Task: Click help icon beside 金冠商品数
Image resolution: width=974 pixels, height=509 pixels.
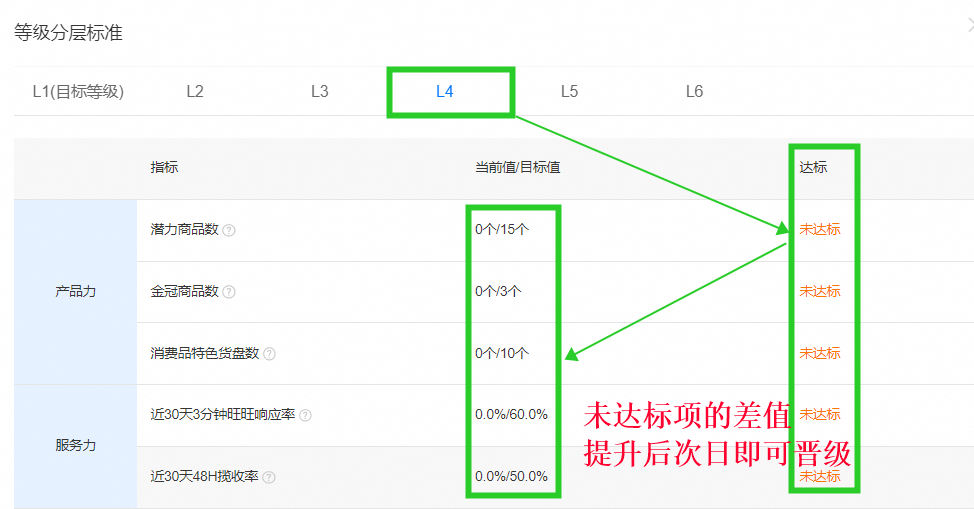Action: click(x=229, y=292)
